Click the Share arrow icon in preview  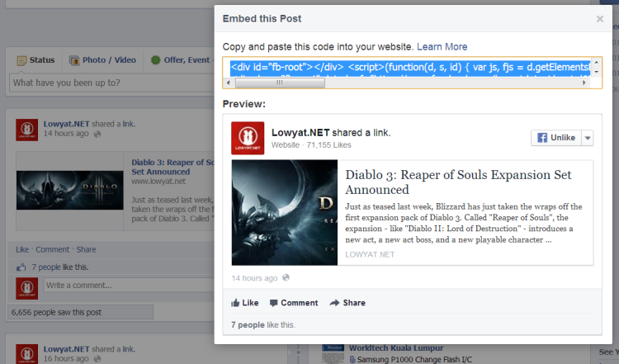[334, 303]
